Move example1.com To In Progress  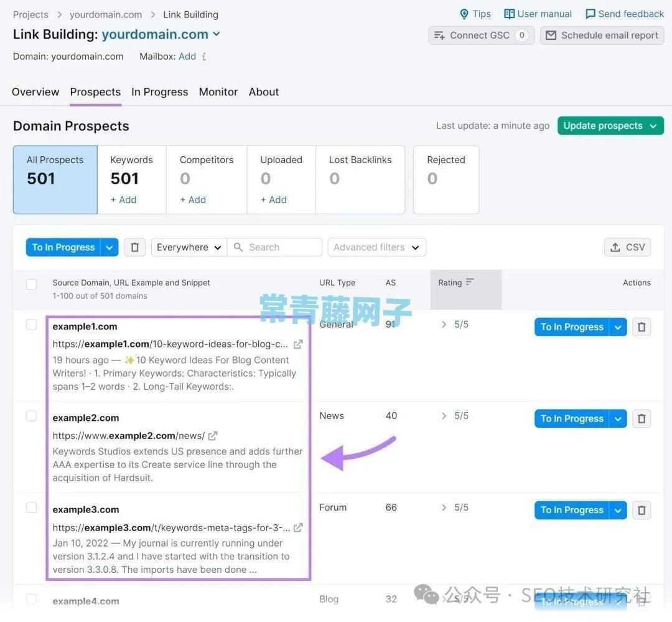coord(572,327)
